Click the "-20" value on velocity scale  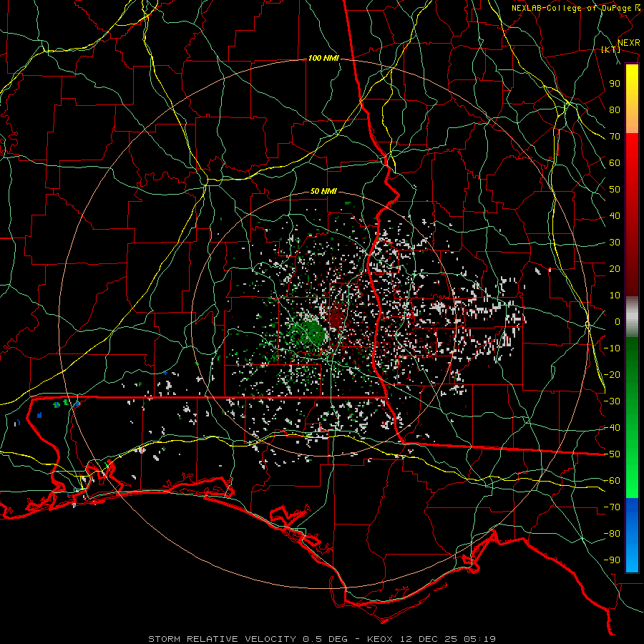click(612, 374)
